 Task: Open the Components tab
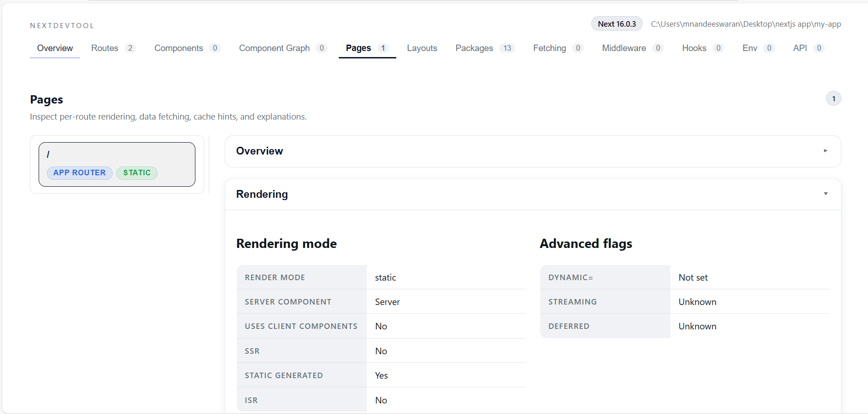(179, 48)
